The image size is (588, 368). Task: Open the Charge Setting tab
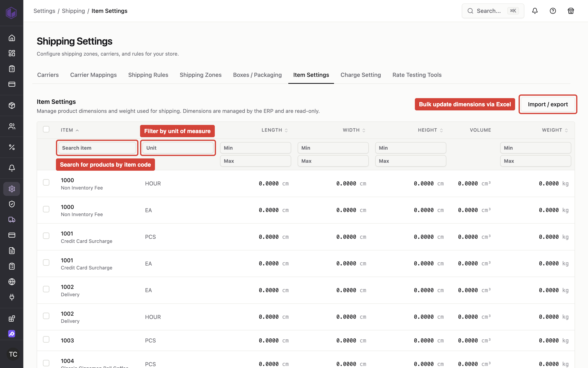361,75
